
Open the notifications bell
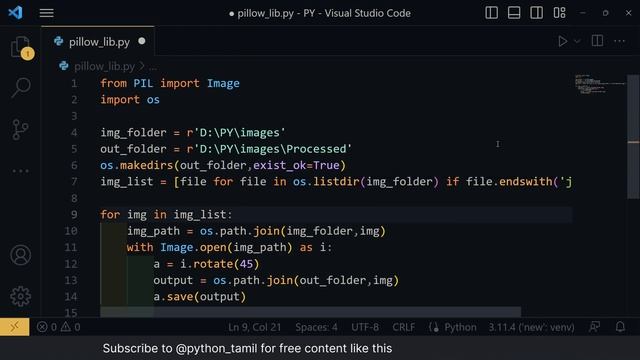(620, 327)
